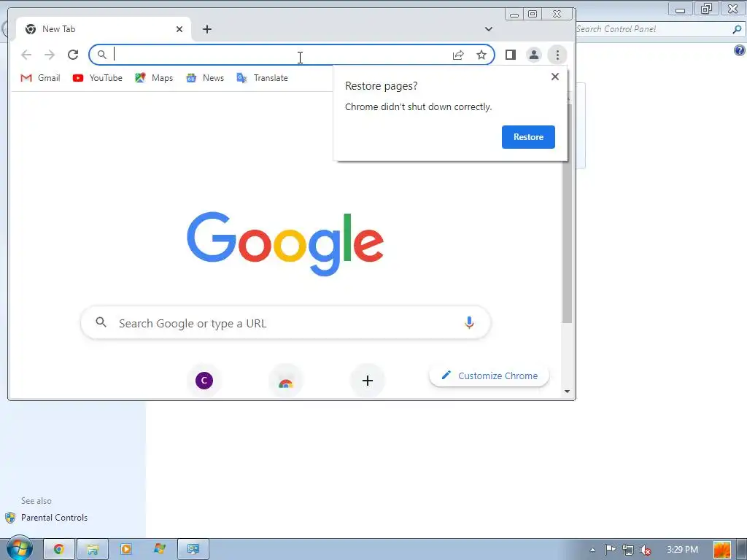Screen dimensions: 747x560
Task: Click the 3:29 PM clock
Action: [682, 550]
